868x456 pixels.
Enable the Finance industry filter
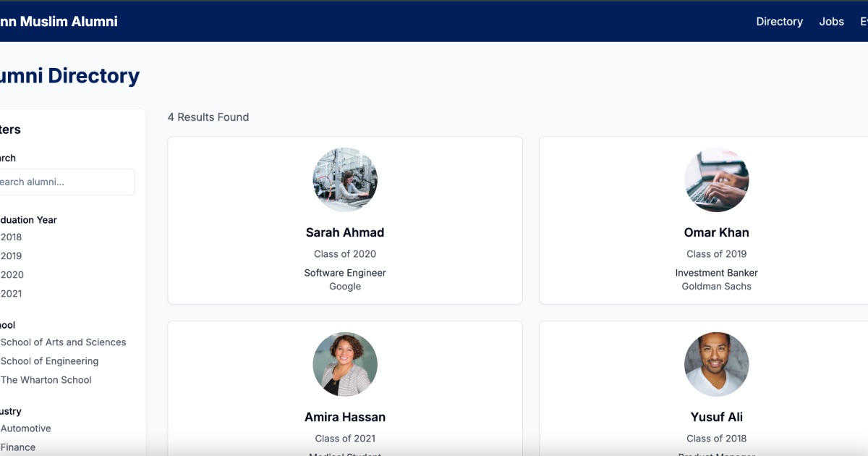coord(17,447)
